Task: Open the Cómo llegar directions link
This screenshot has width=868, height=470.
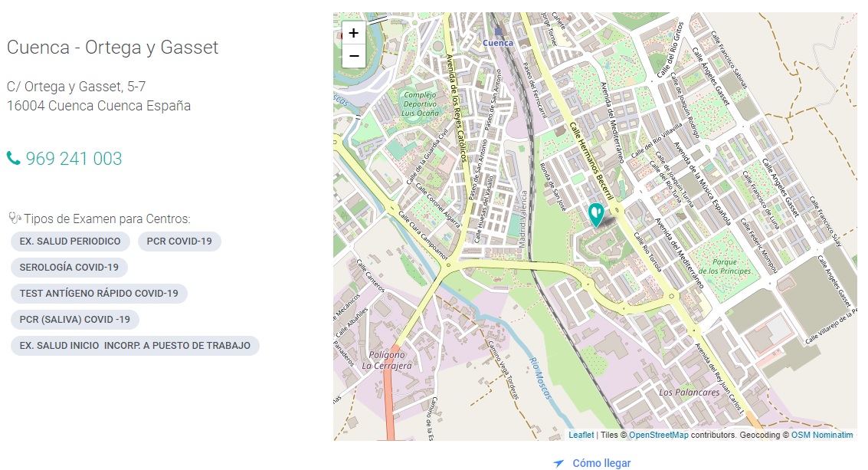Action: [601, 463]
